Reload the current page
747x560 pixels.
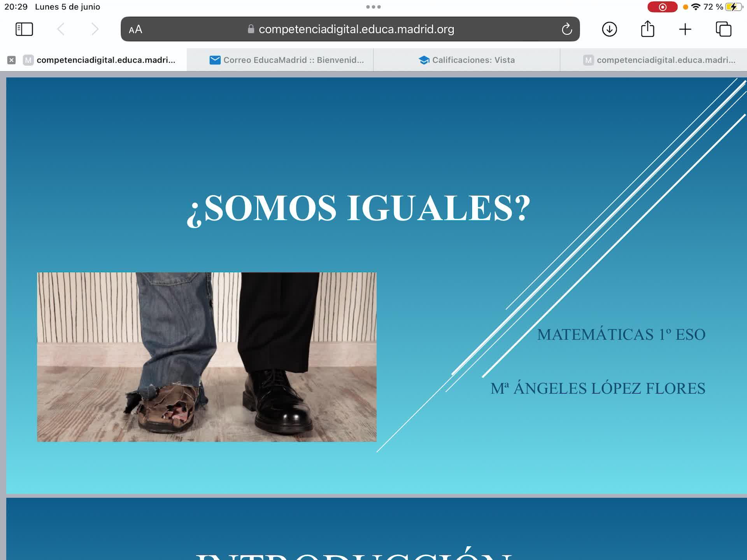pyautogui.click(x=566, y=29)
